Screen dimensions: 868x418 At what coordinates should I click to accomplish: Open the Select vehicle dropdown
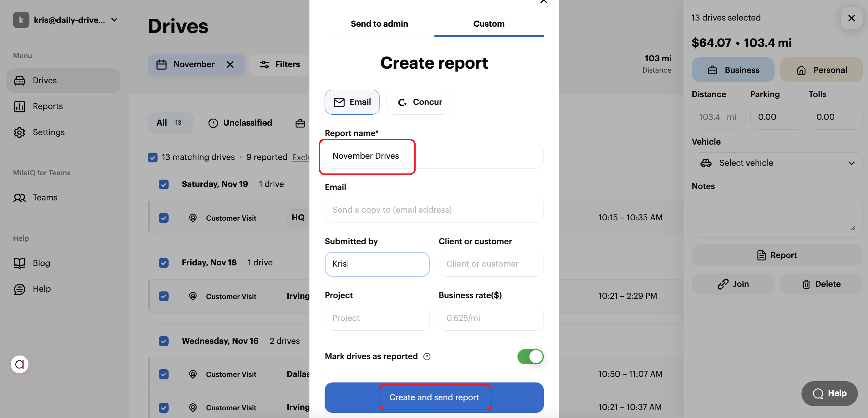click(x=777, y=163)
